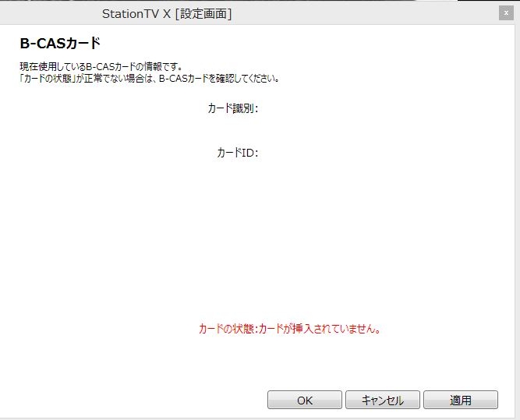The width and height of the screenshot is (520, 420).
Task: Click the OK button
Action: coord(305,400)
